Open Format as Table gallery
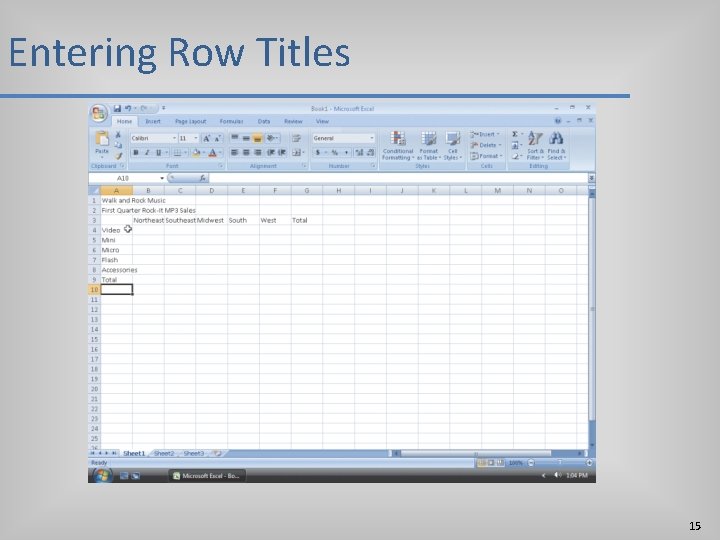Viewport: 720px width, 540px height. [428, 146]
